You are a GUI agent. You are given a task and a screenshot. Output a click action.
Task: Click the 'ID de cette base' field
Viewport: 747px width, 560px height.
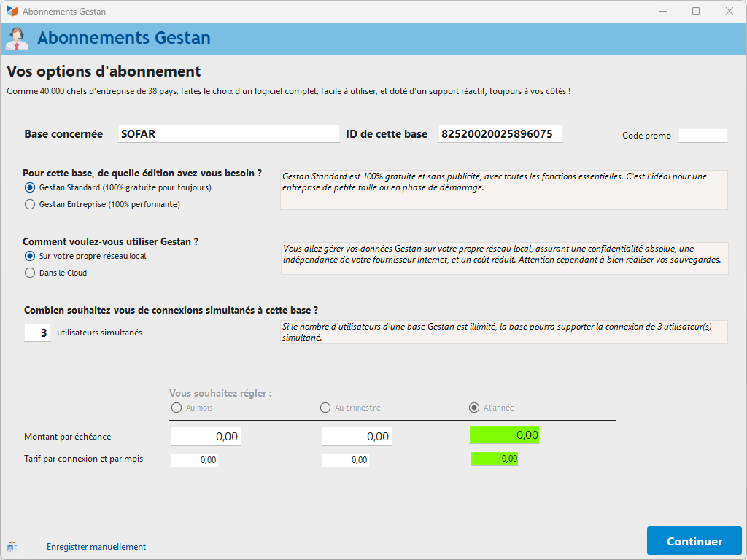tap(500, 134)
